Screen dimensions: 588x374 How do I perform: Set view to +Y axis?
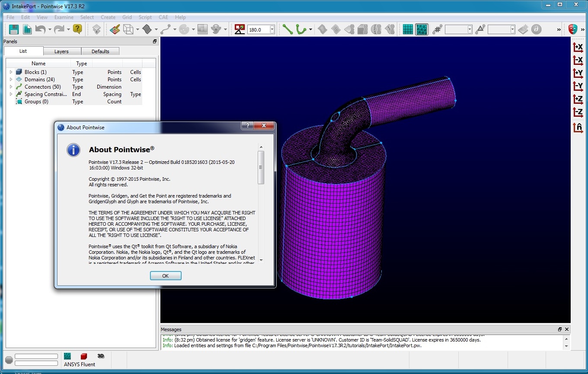(x=578, y=73)
